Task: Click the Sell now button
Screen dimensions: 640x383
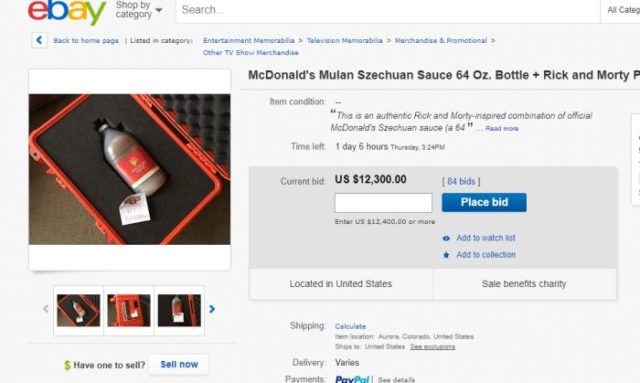Action: [x=179, y=364]
